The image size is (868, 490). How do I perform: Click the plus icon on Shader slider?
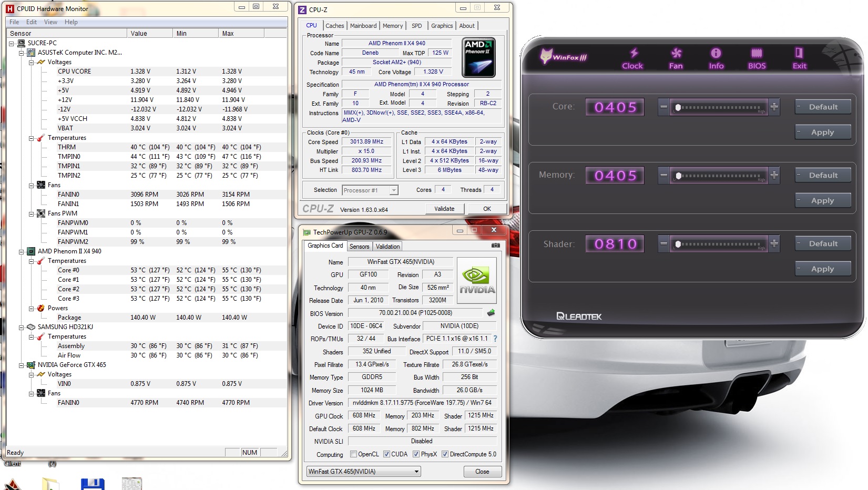tap(774, 243)
